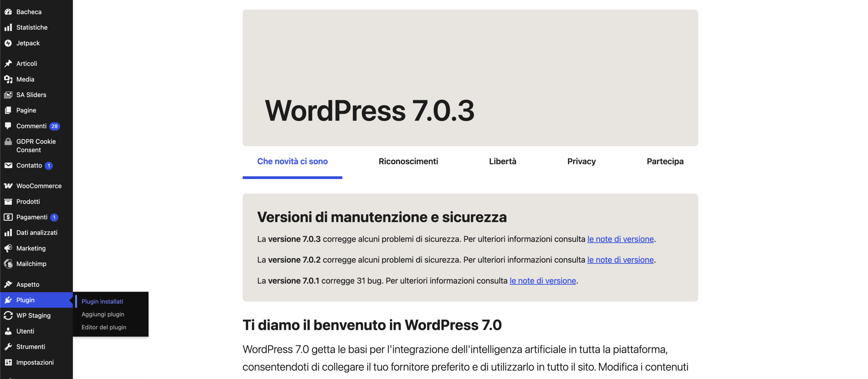Open Mailchimp menu label

31,264
